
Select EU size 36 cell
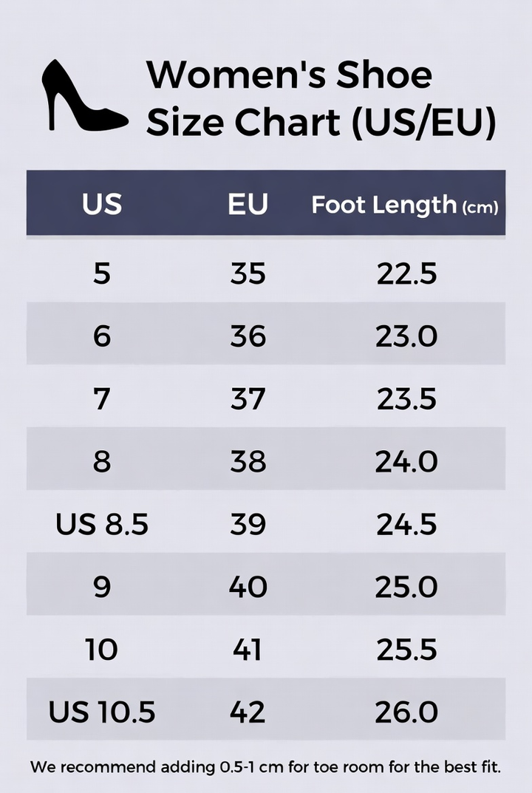tap(248, 336)
